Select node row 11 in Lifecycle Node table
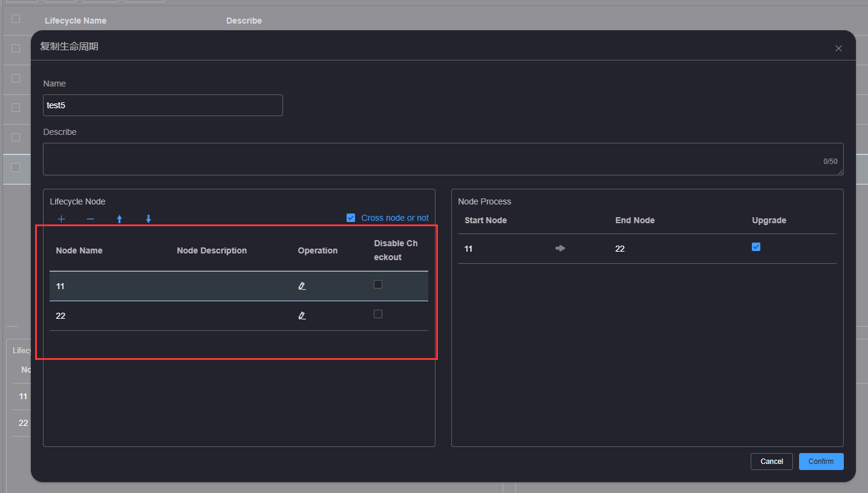The width and height of the screenshot is (868, 493). coord(239,286)
